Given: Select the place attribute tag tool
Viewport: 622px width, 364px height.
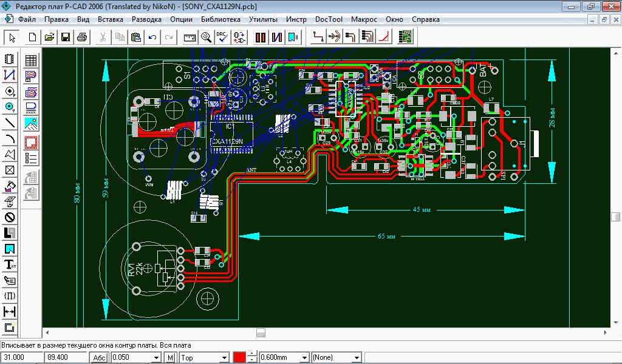Looking at the screenshot, I should click(x=10, y=280).
